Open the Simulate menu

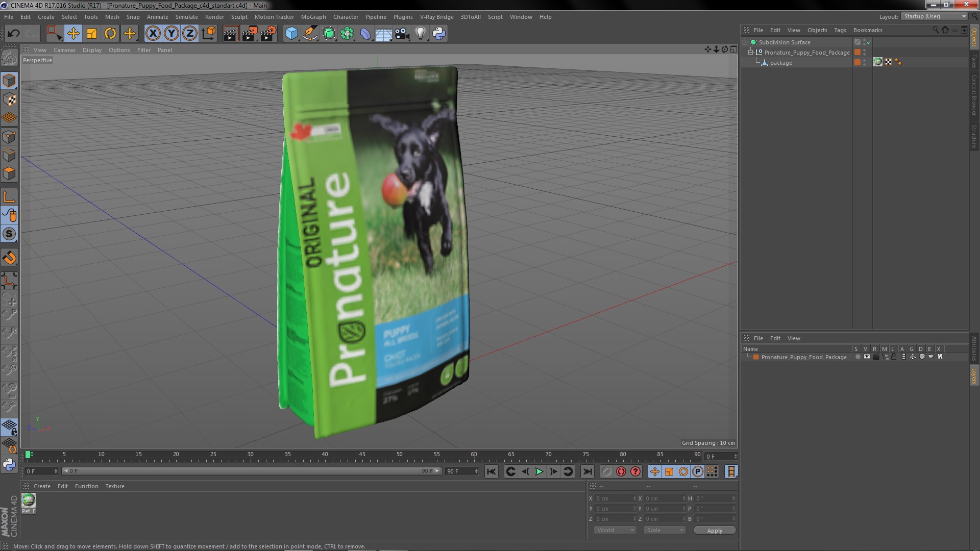(x=187, y=17)
